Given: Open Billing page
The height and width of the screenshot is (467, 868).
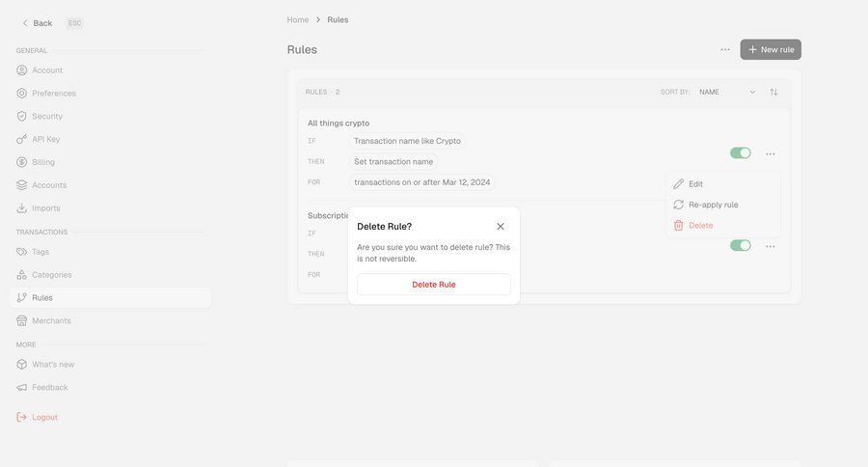Looking at the screenshot, I should [x=43, y=162].
